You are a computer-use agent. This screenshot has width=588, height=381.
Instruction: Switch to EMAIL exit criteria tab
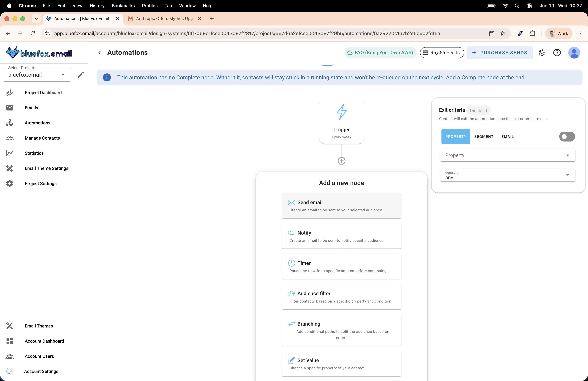click(x=508, y=136)
